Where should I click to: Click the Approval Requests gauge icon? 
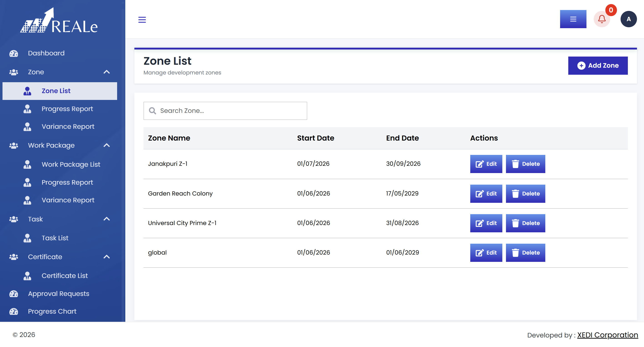click(x=13, y=294)
